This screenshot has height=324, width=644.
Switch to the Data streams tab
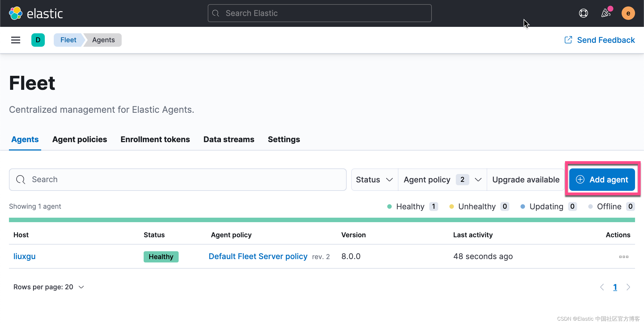(x=229, y=139)
